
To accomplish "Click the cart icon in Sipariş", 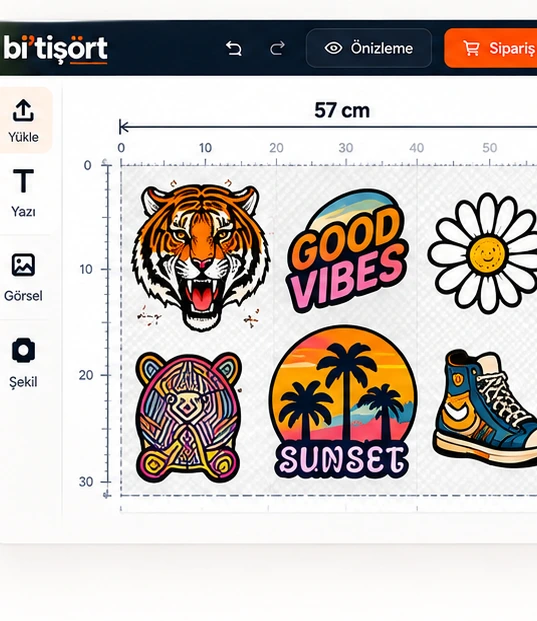I will [x=471, y=48].
